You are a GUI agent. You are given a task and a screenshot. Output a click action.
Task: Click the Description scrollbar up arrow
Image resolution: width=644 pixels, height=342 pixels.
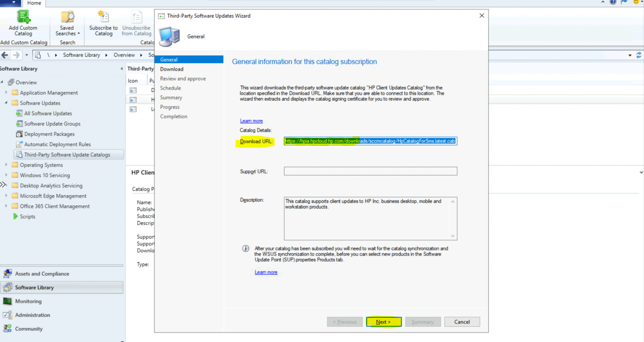pos(453,202)
